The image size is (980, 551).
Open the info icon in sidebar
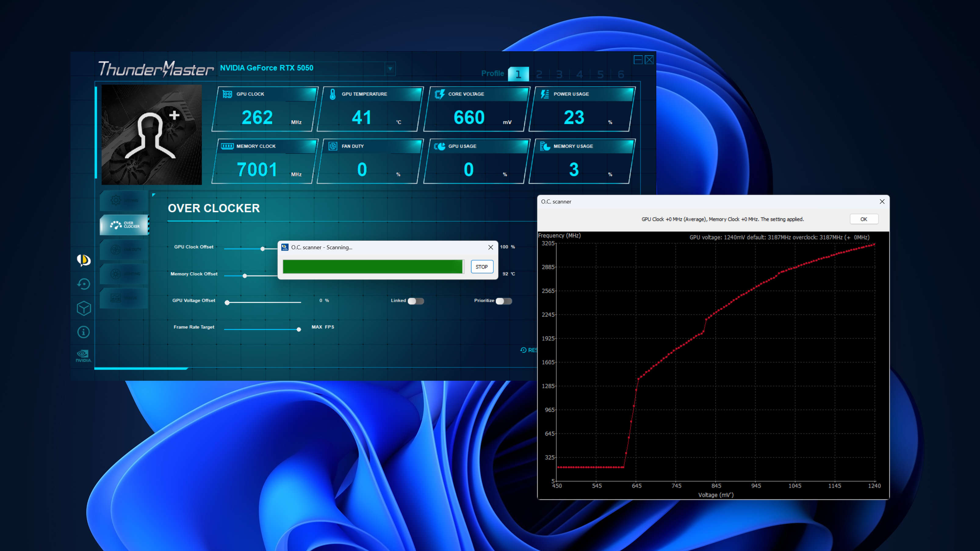coord(84,332)
